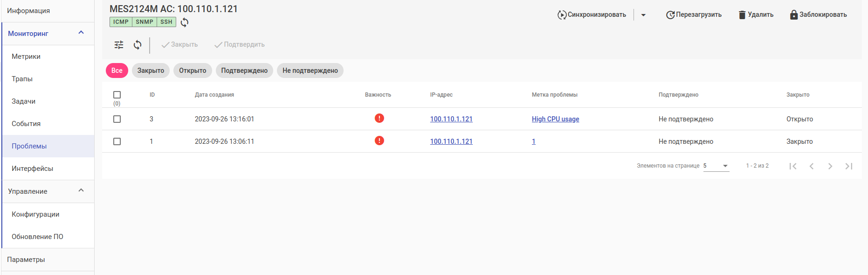Go to the next page arrow
The image size is (868, 275).
pyautogui.click(x=830, y=166)
